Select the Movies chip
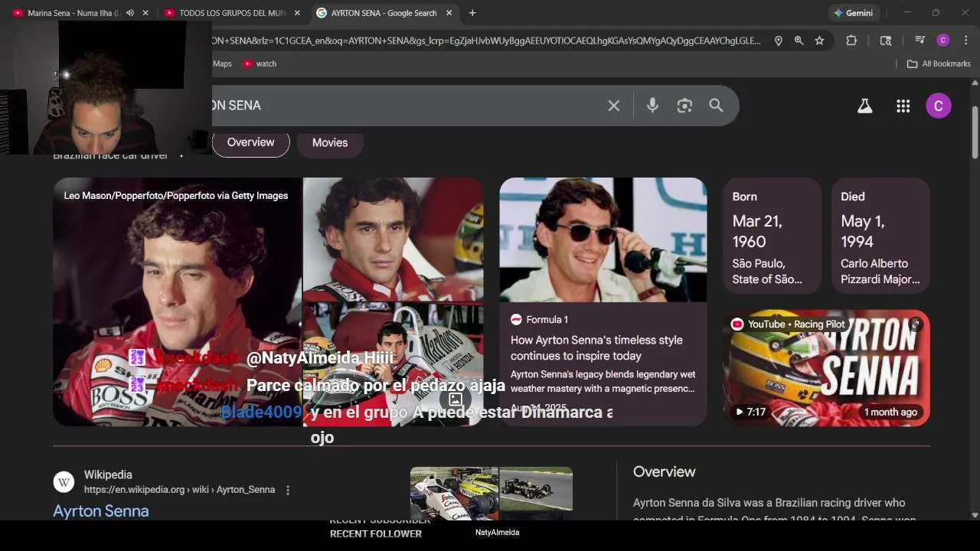 tap(330, 142)
